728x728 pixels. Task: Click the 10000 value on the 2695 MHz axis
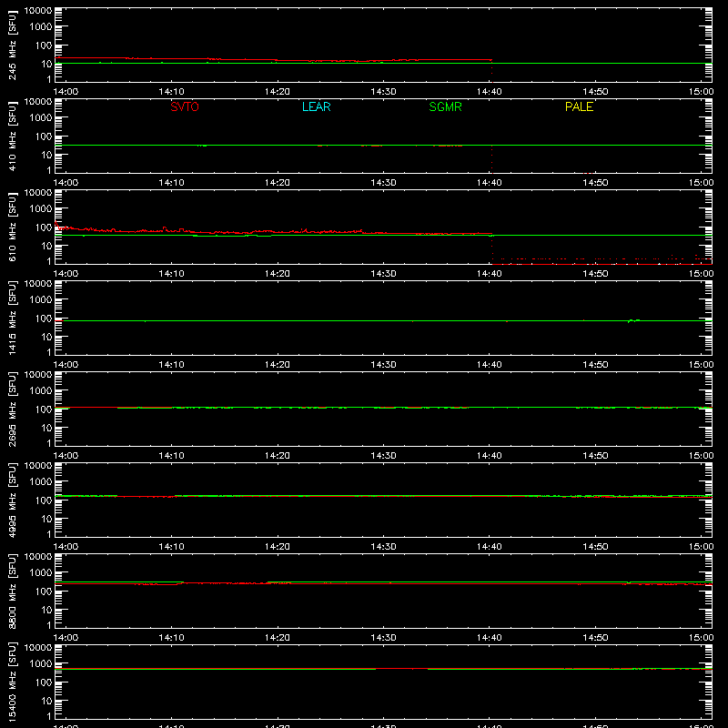(38, 375)
